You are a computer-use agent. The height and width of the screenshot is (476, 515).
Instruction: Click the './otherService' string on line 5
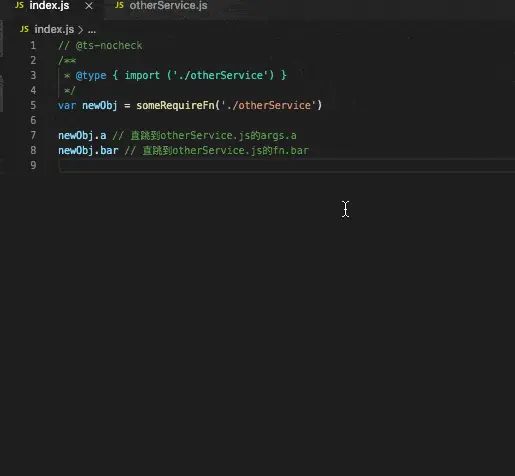pyautogui.click(x=268, y=105)
